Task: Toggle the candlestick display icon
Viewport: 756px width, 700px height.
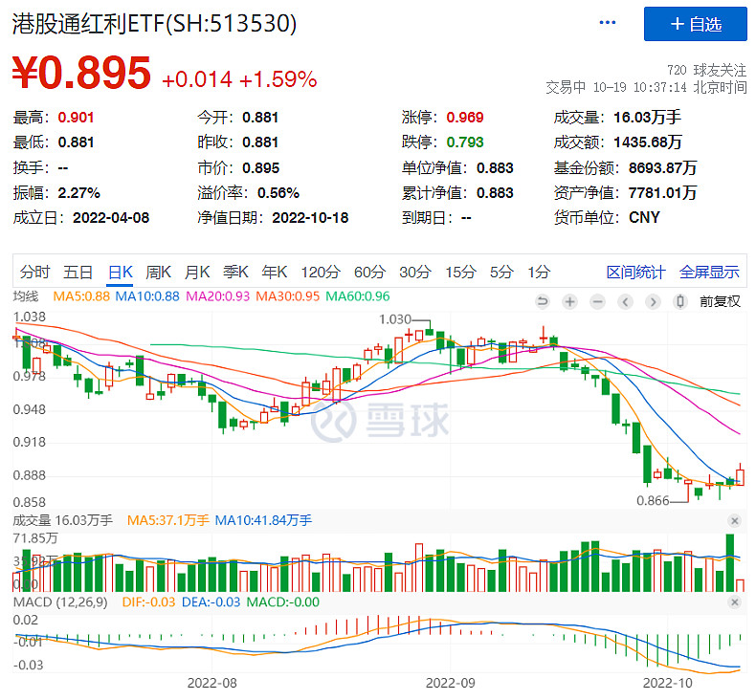Action: click(680, 302)
